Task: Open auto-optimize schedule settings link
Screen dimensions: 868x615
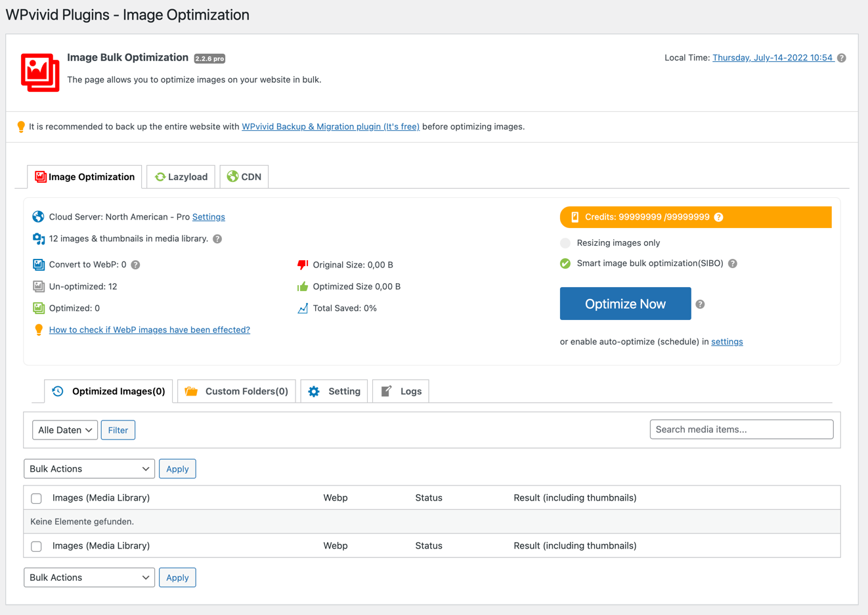Action: [727, 342]
